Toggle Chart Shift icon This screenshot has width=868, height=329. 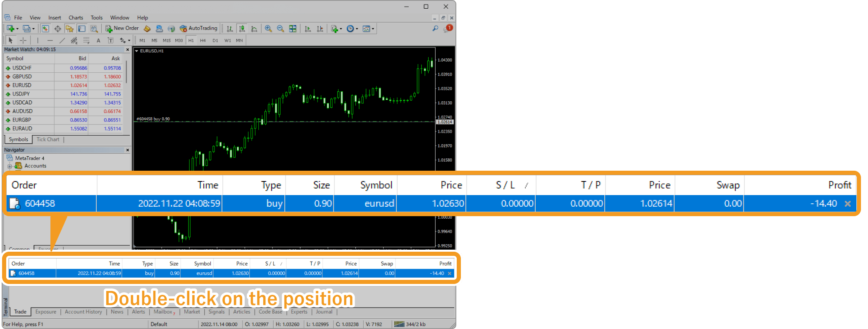320,29
